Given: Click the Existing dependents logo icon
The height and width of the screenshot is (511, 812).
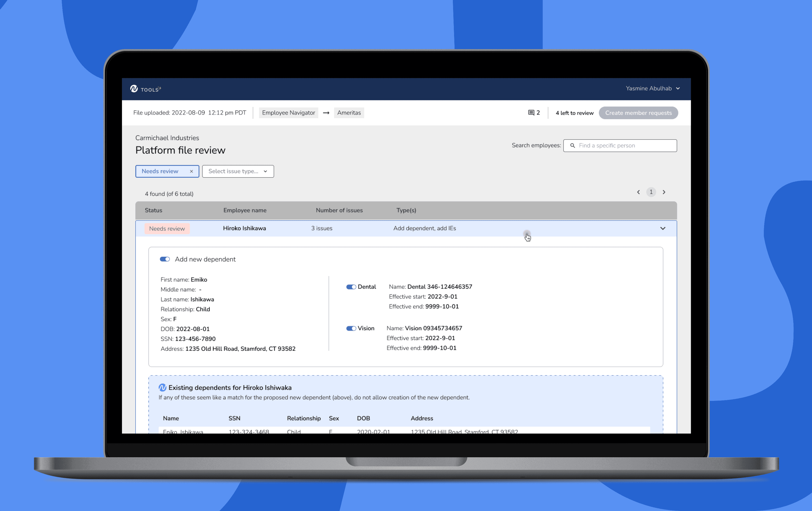Looking at the screenshot, I should pyautogui.click(x=162, y=387).
